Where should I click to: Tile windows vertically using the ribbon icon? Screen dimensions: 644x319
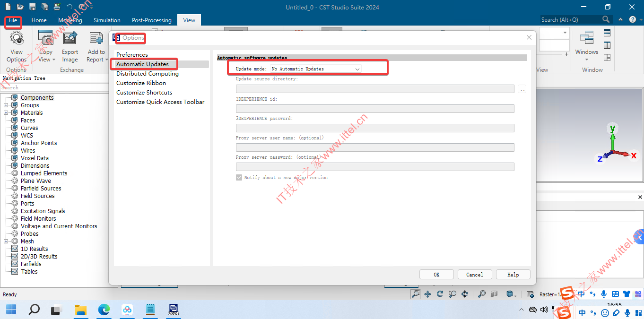click(607, 45)
